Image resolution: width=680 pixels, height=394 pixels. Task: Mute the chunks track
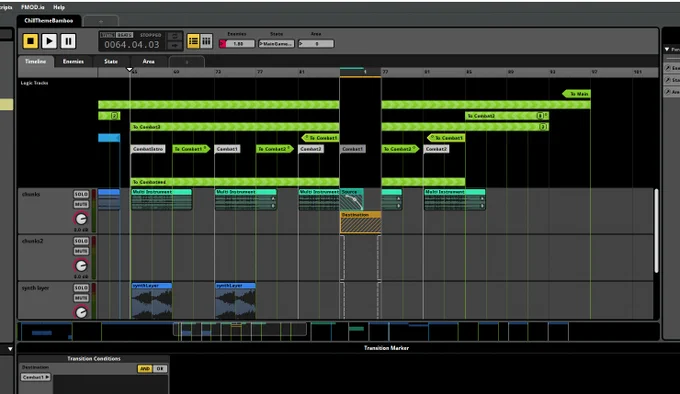81,204
